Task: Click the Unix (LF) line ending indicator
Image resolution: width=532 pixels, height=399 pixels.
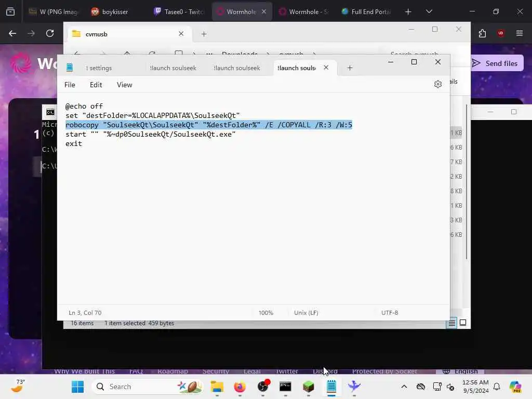Action: click(306, 313)
